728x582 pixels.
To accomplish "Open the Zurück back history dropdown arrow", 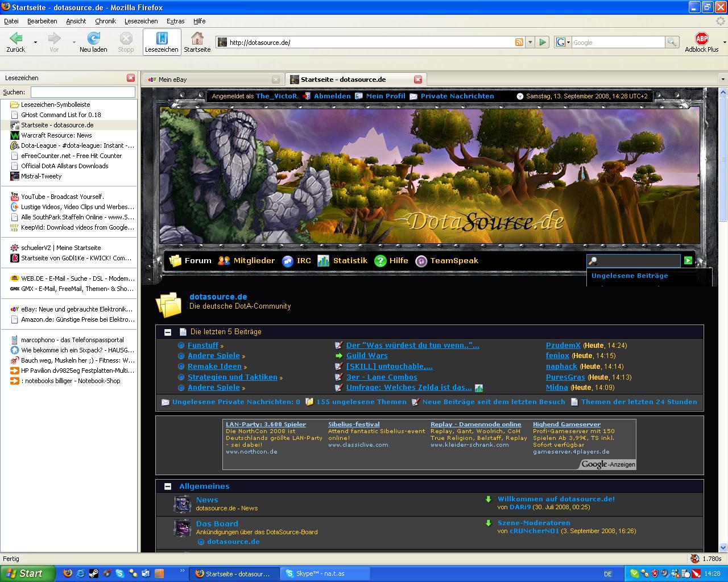I will pos(35,42).
